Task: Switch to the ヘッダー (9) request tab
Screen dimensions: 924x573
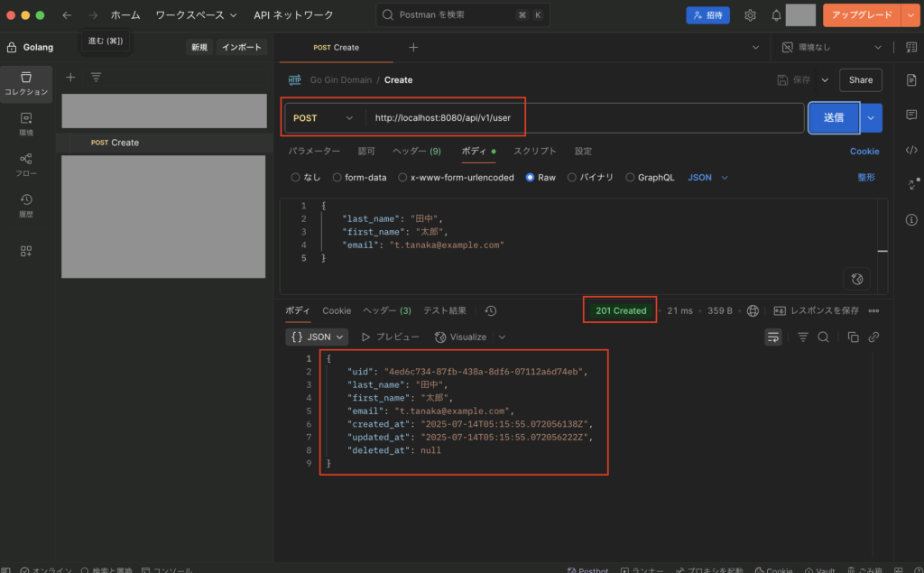Action: [417, 151]
